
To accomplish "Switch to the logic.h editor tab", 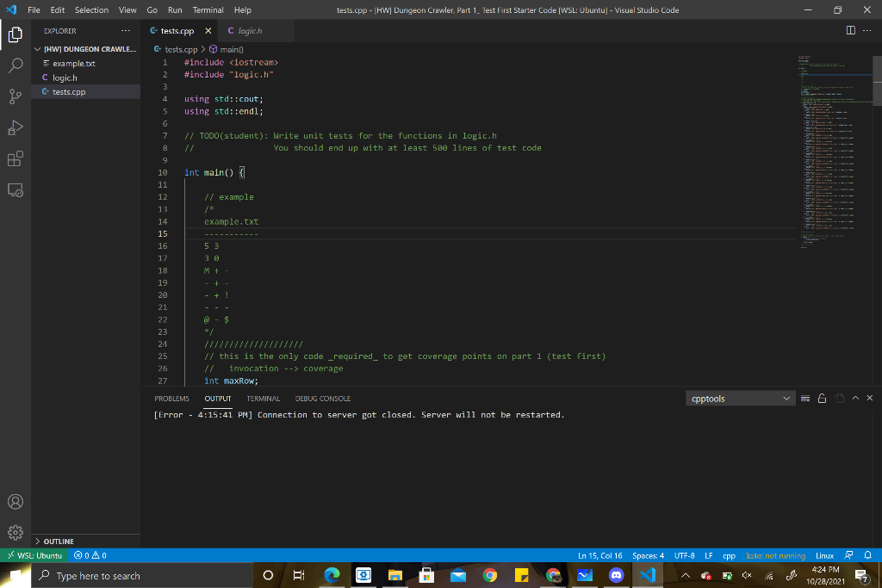I will click(x=245, y=31).
